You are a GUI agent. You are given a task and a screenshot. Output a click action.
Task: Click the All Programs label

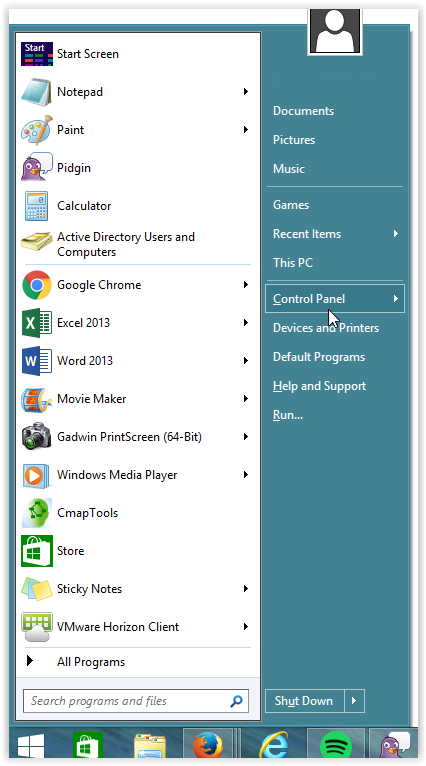tap(91, 662)
